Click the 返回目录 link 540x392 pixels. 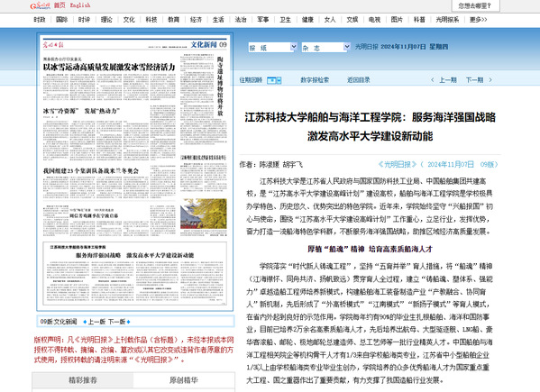coord(358,80)
